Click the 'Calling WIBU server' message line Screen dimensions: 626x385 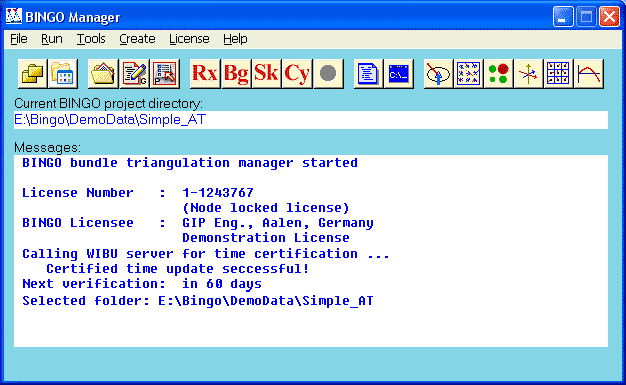tap(206, 254)
